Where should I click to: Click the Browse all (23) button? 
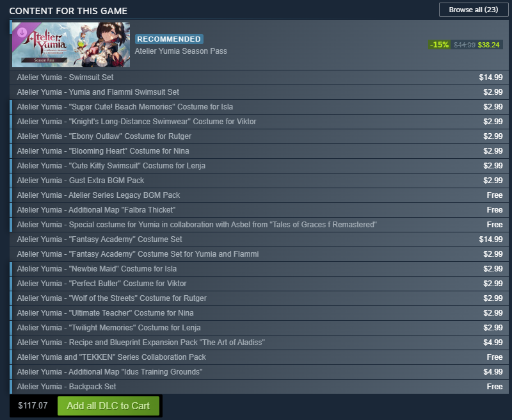point(474,10)
